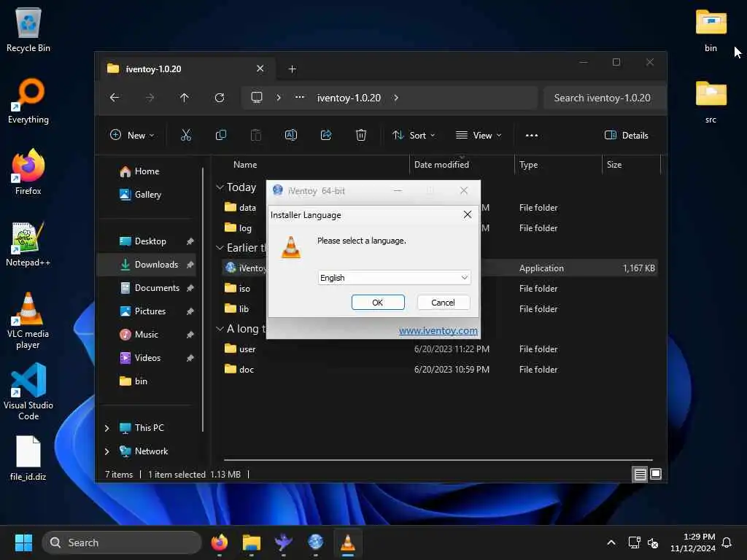Click the Cut scissors icon
Screen dimensions: 747x560
(x=186, y=135)
